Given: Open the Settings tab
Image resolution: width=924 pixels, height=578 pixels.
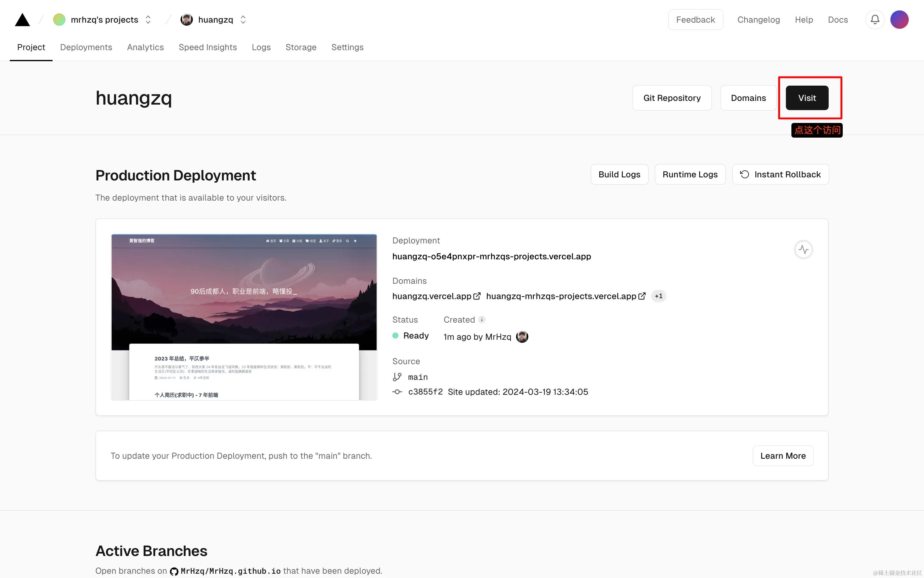Looking at the screenshot, I should click(347, 47).
